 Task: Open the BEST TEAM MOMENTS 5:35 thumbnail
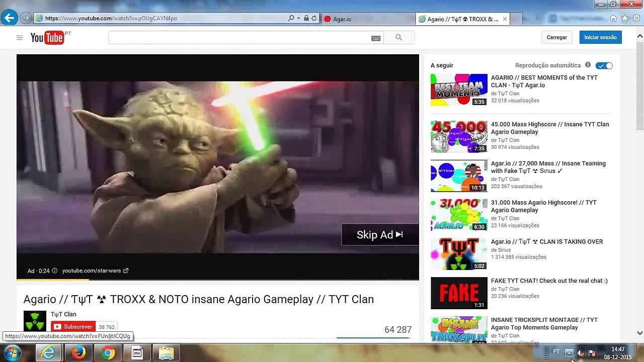(459, 89)
